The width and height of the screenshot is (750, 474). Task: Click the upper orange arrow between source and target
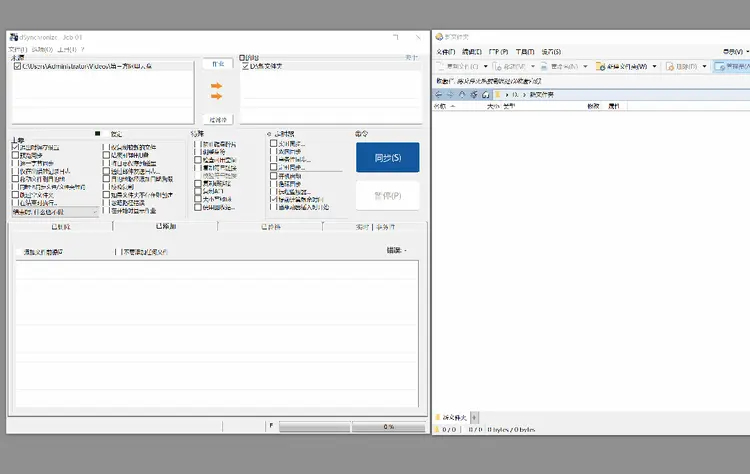216,86
